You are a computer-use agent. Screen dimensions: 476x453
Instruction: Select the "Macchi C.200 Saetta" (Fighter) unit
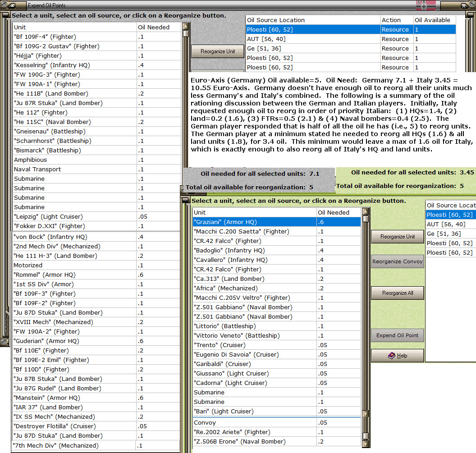click(277, 231)
